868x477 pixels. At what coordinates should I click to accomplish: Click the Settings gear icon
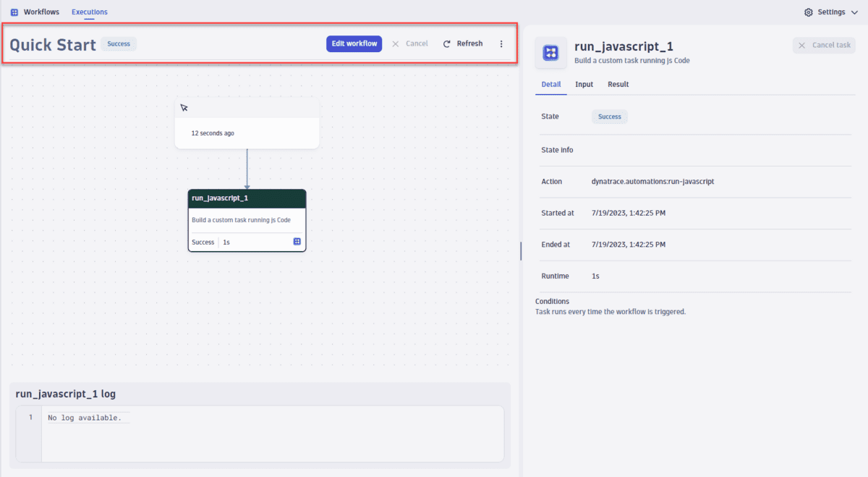808,12
